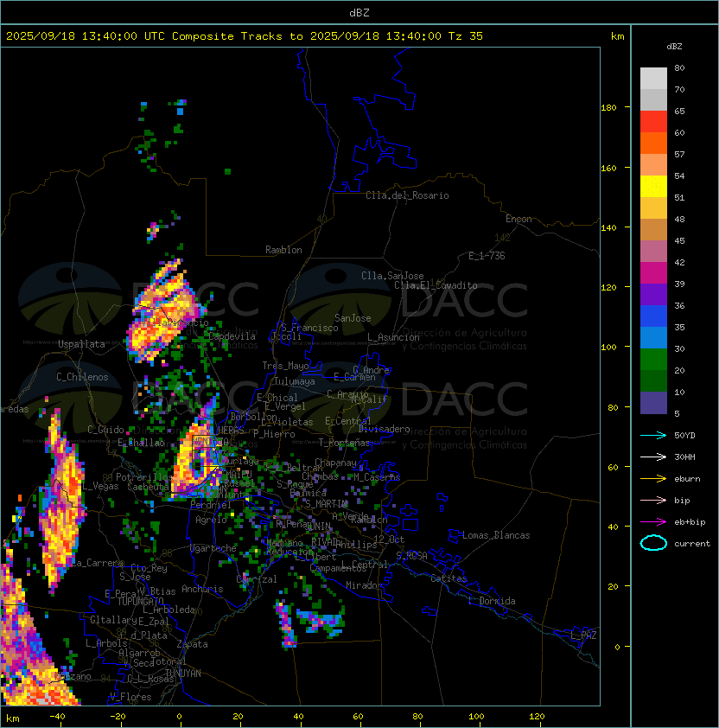Click the 'Anchoris' map label

pos(202,589)
